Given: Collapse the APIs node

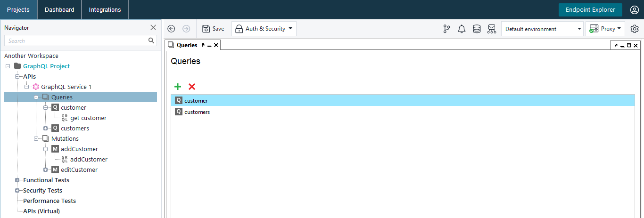Looking at the screenshot, I should [17, 76].
